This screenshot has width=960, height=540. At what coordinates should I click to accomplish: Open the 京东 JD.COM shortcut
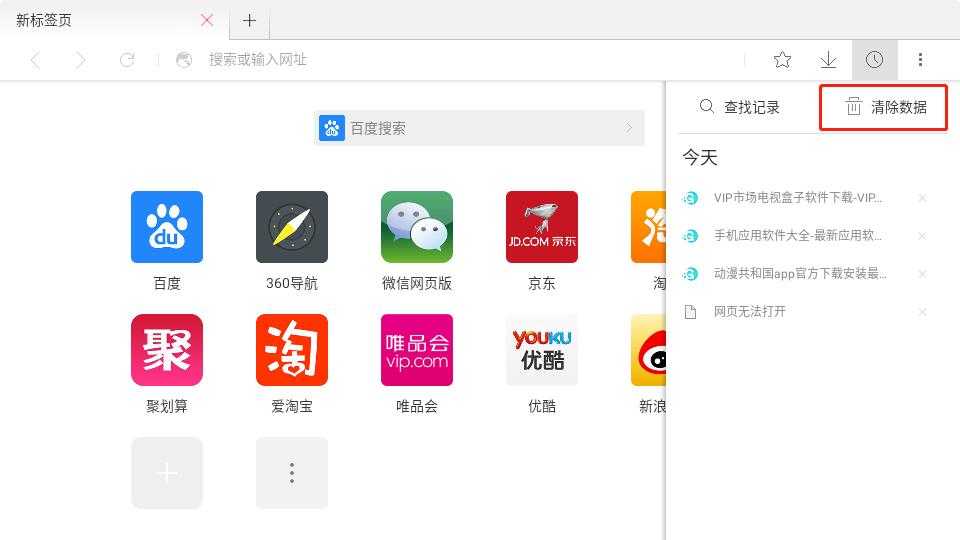[542, 227]
